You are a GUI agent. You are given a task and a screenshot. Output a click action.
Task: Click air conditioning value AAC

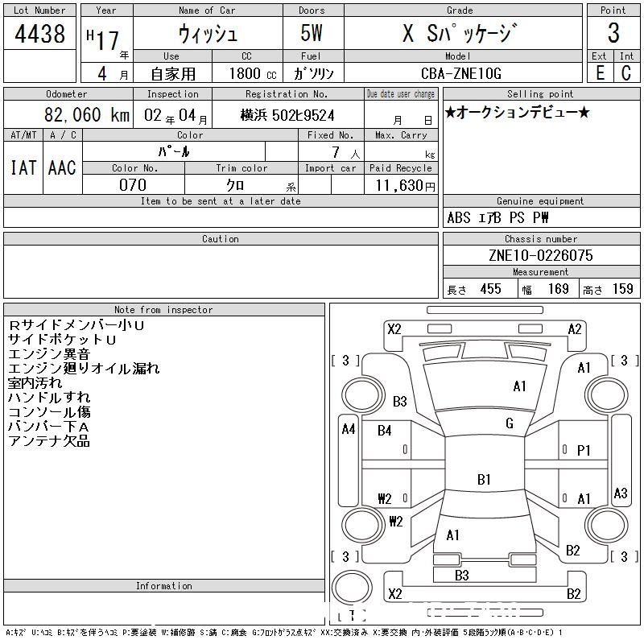click(x=62, y=167)
